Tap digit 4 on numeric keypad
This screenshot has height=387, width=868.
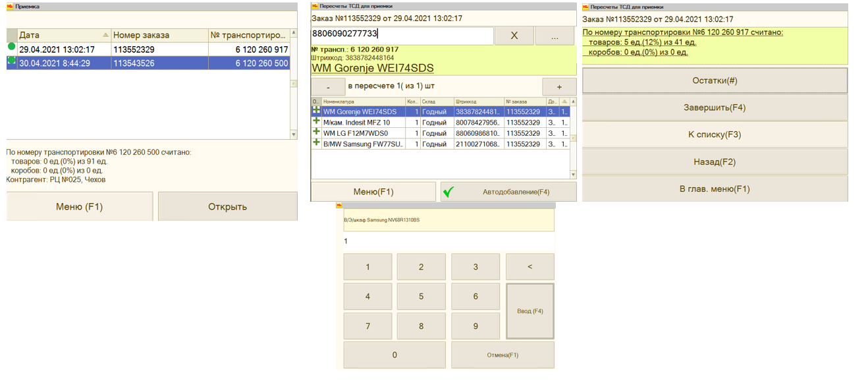tap(367, 297)
